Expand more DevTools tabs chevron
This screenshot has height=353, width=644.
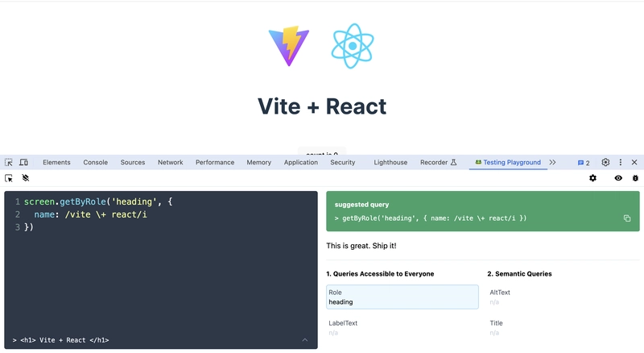(x=552, y=163)
